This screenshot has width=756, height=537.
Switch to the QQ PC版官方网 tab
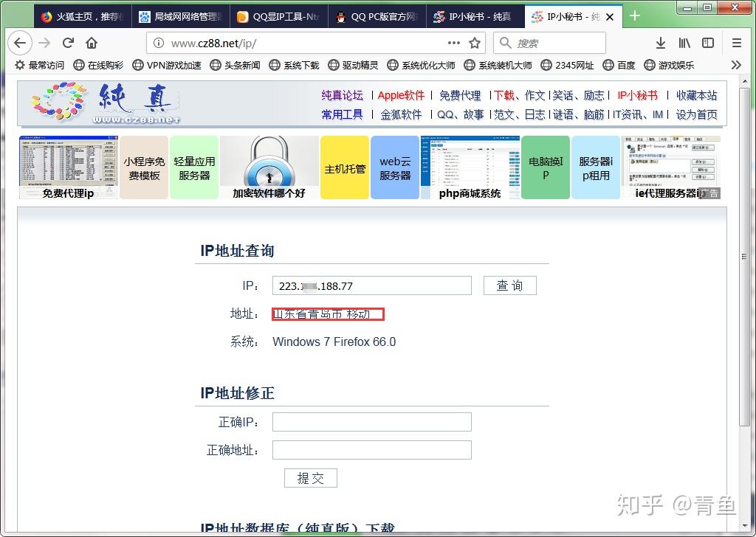pos(377,17)
